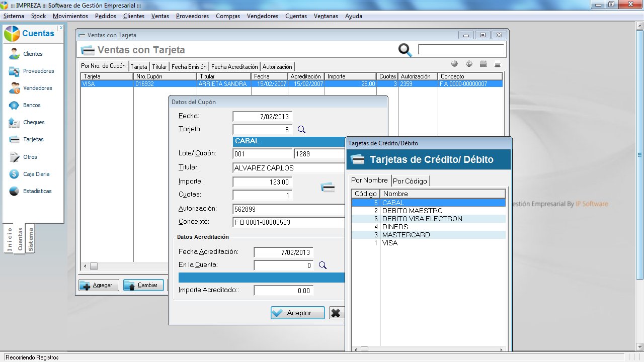Click the Titular input field
The width and height of the screenshot is (644, 362).
[289, 168]
